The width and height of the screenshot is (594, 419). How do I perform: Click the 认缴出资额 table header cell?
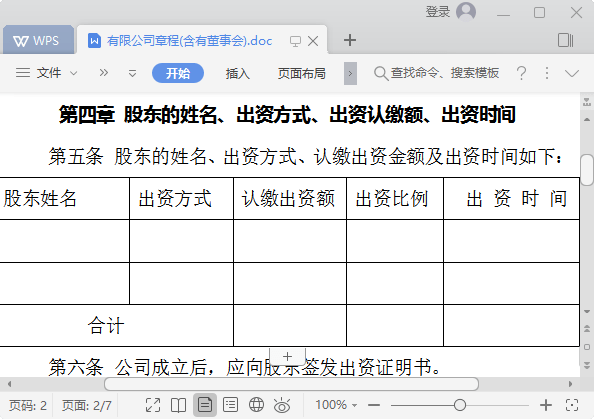coord(290,199)
